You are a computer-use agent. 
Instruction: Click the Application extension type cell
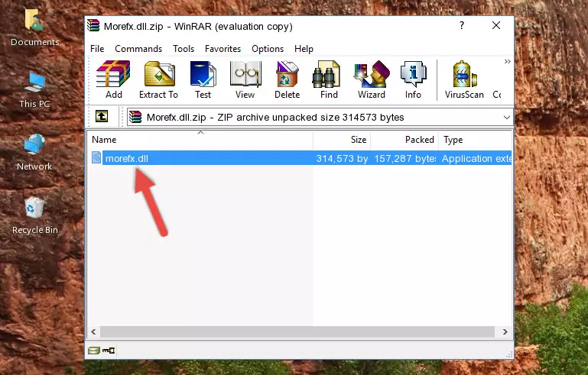476,158
